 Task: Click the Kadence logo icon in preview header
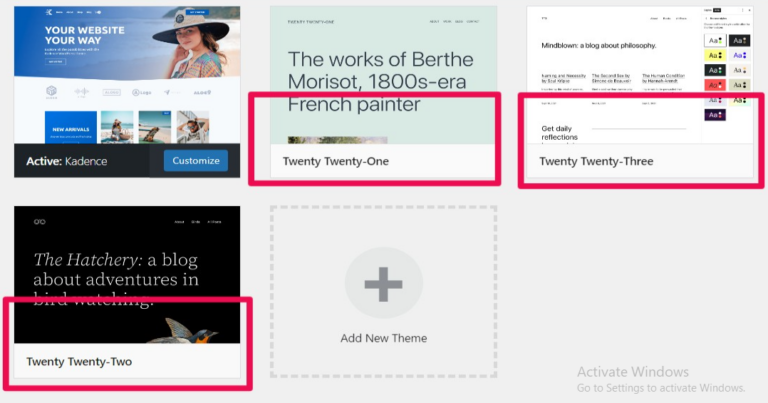pyautogui.click(x=48, y=12)
